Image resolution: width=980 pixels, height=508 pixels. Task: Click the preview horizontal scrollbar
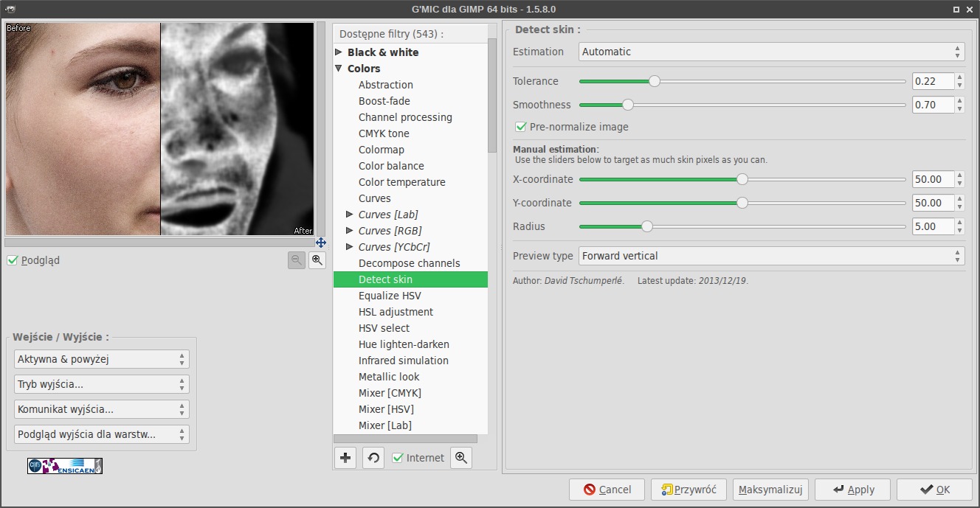160,242
